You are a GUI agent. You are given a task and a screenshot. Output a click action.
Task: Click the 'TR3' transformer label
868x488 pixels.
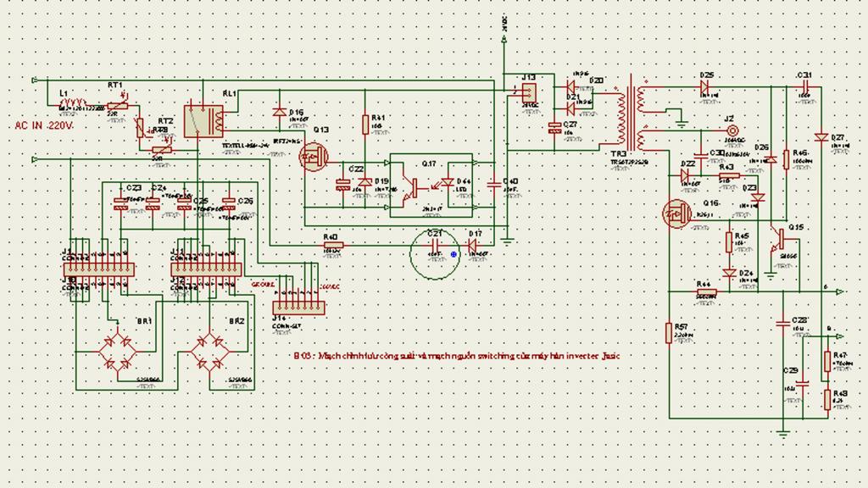pos(618,154)
